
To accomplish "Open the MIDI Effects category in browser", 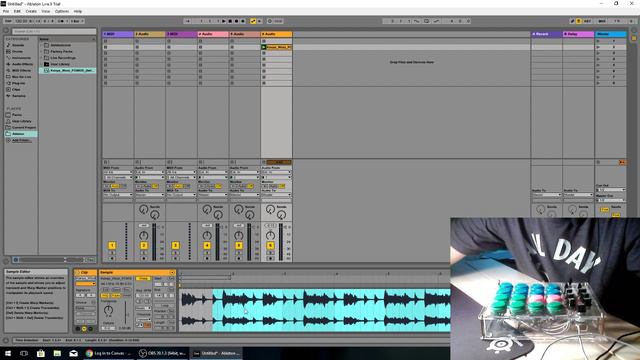I will click(x=20, y=71).
